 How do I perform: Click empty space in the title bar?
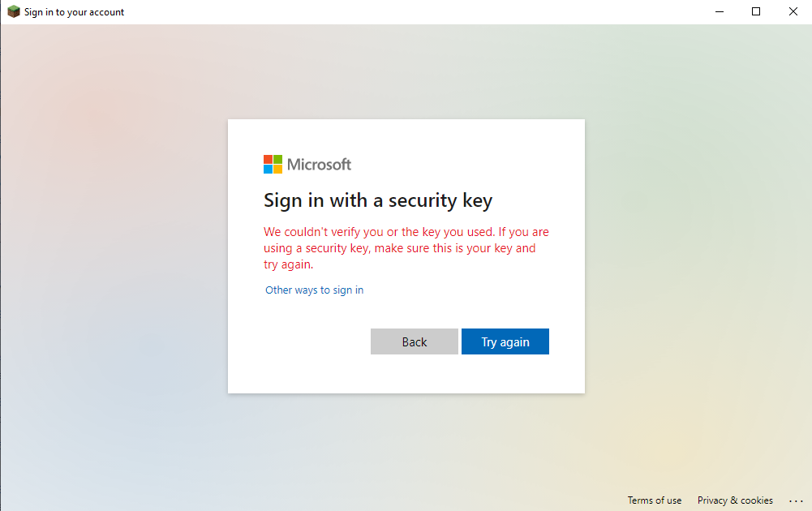click(406, 12)
